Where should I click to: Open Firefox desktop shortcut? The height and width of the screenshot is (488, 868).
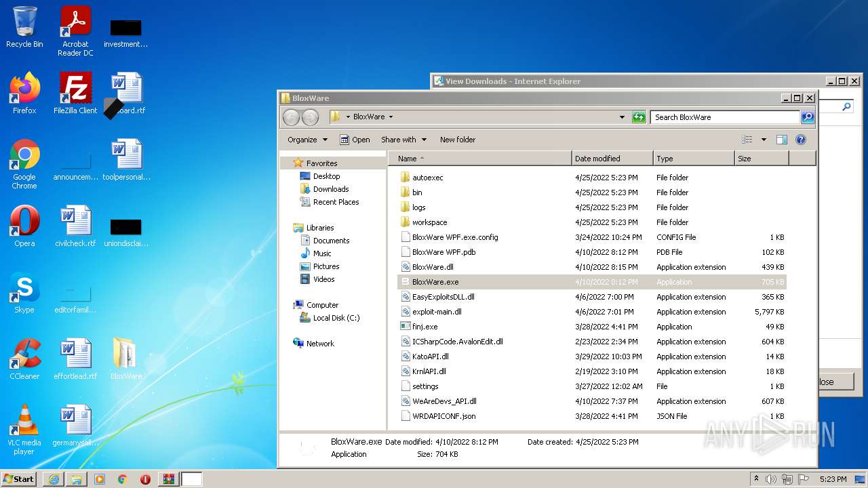tap(24, 93)
